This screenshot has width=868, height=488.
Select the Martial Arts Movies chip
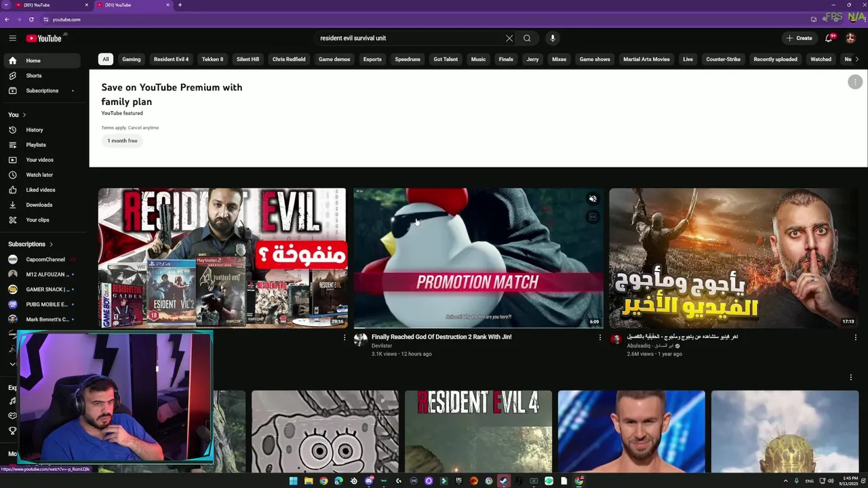pos(646,59)
